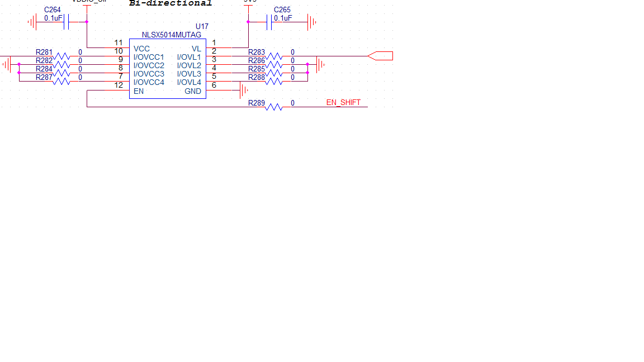This screenshot has height=362, width=644.
Task: Click the I/OVCC3 pin name
Action: coord(149,74)
